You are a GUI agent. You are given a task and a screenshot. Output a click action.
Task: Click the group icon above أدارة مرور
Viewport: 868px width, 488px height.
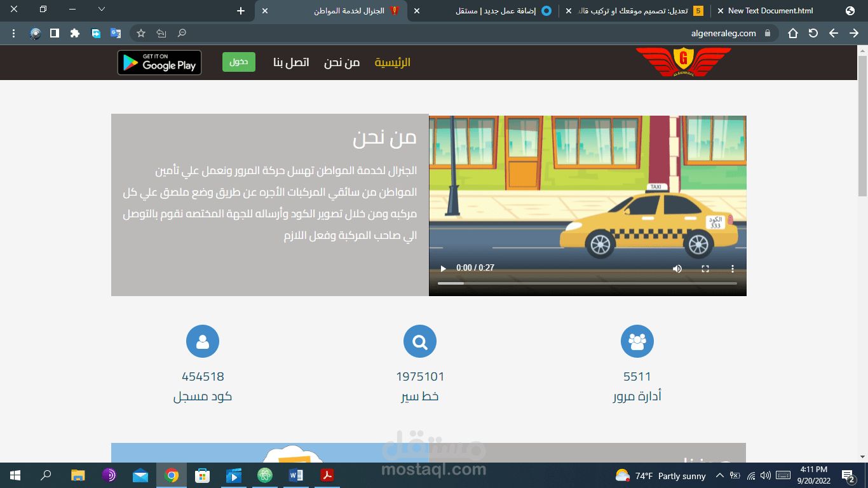637,341
